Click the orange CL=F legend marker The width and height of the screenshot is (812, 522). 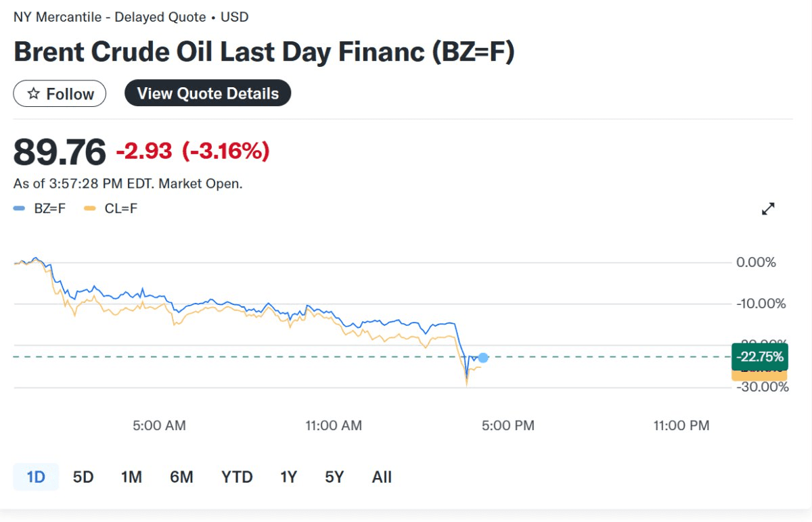click(89, 208)
